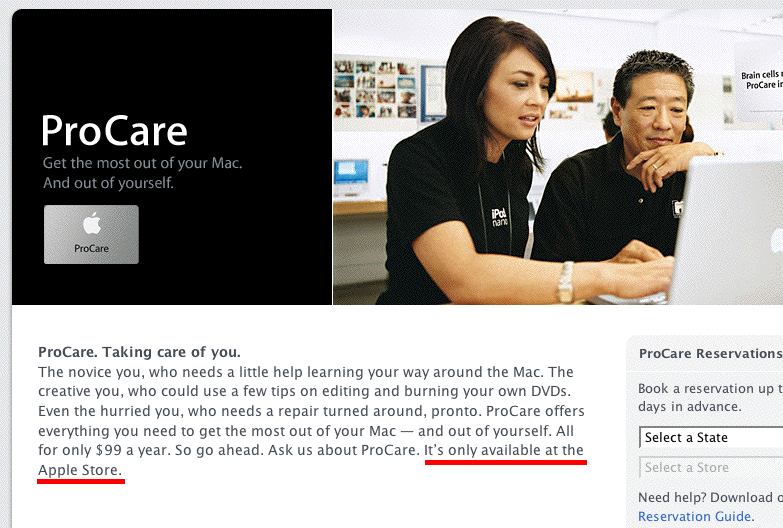This screenshot has height=528, width=783.
Task: Click the iPod nano logo on woman's shirt
Action: coord(500,217)
